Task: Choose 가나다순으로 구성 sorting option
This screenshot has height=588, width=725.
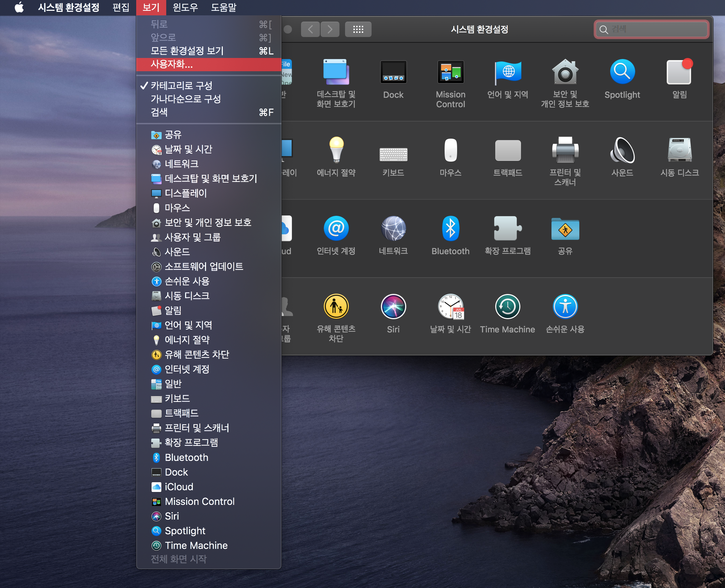Action: click(186, 99)
